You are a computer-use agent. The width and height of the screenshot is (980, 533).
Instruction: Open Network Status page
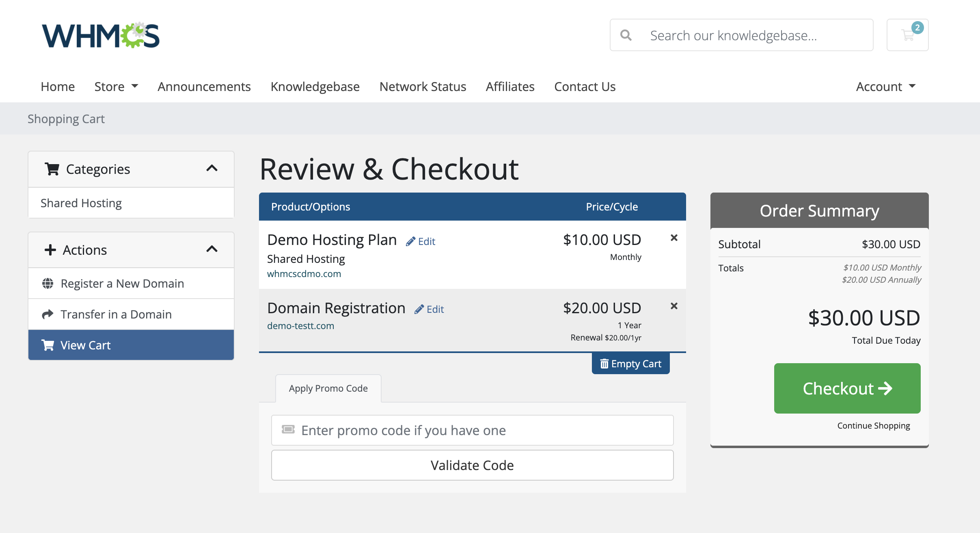[423, 87]
